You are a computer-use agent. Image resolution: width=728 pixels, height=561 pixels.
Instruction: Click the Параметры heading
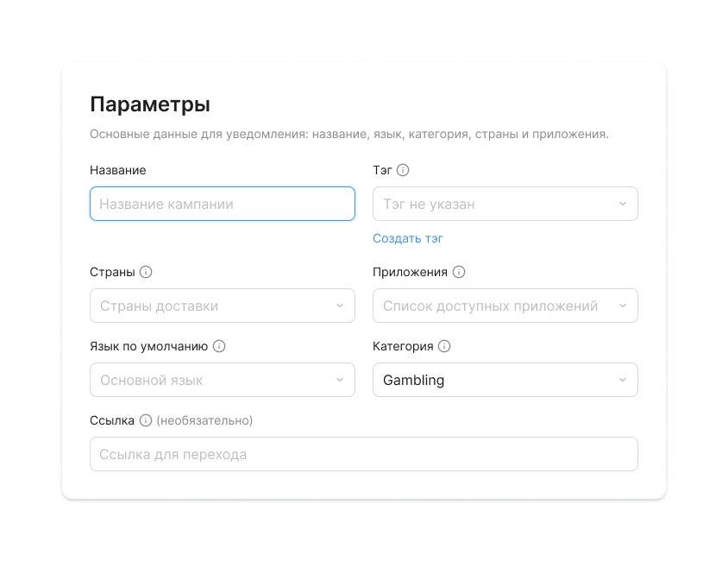[x=149, y=104]
